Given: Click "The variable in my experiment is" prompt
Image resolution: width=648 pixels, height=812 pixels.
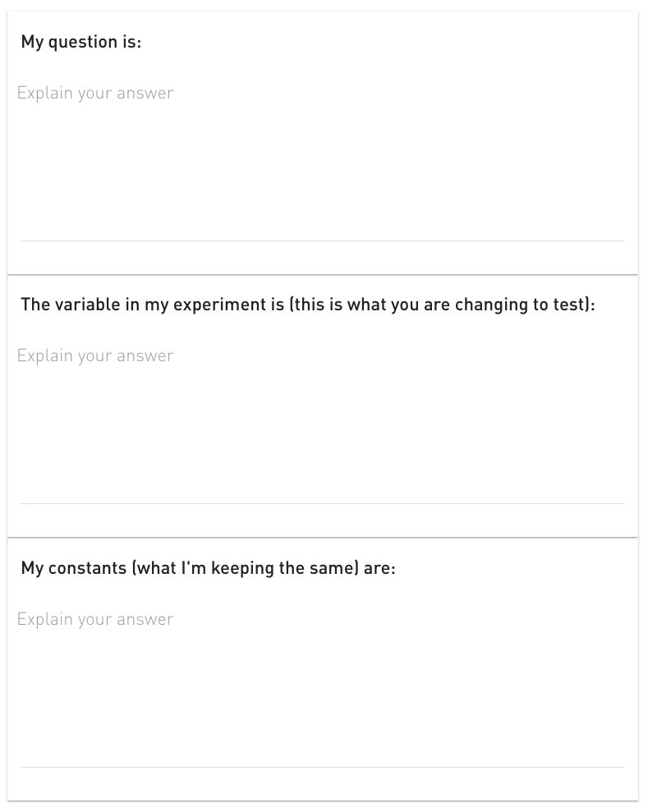Looking at the screenshot, I should tap(152, 305).
